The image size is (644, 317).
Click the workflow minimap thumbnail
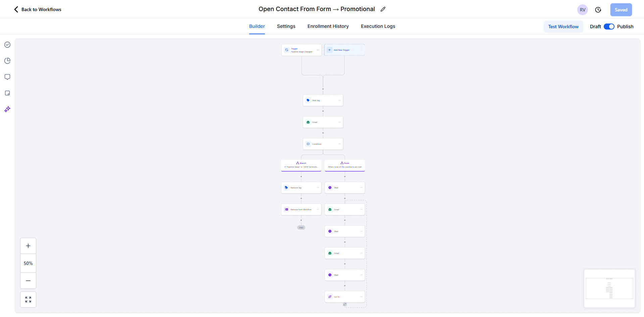(609, 288)
